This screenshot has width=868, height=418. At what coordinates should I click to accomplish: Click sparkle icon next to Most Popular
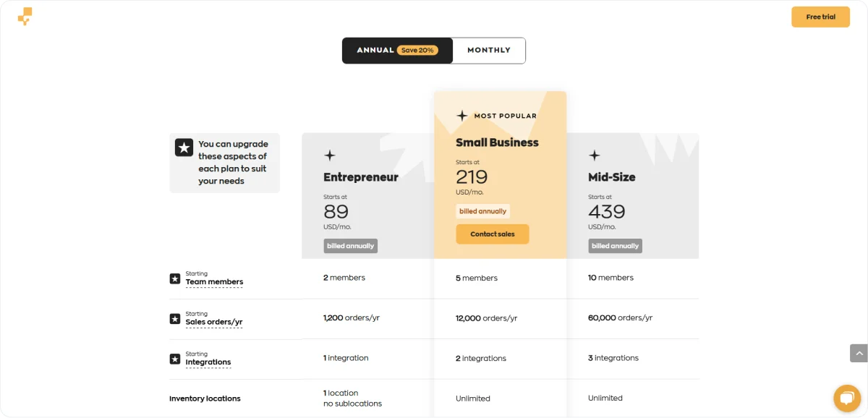coord(462,116)
